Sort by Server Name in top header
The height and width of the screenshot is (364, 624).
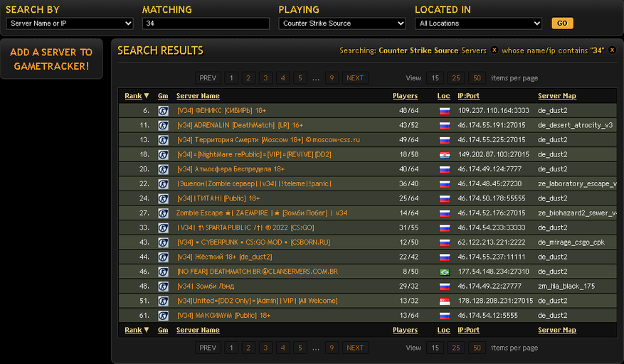point(198,96)
